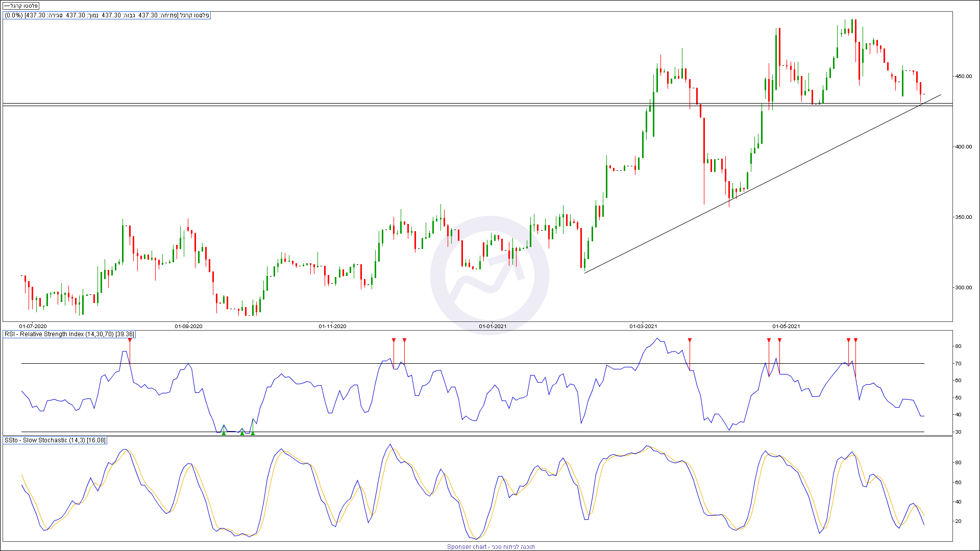Viewport: 980px width, 551px height.
Task: Click the פלסטו קרגל legend box
Action: 21,6
